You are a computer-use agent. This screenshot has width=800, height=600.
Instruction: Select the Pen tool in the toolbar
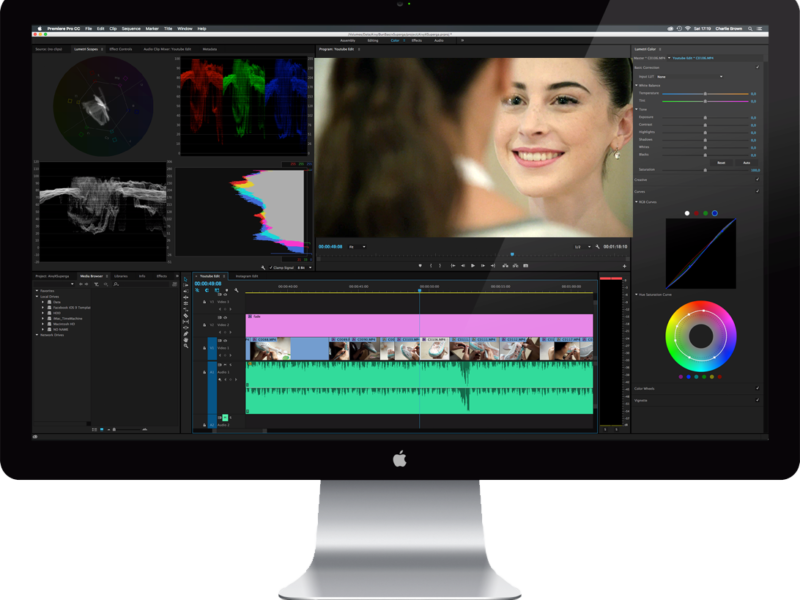click(x=186, y=332)
